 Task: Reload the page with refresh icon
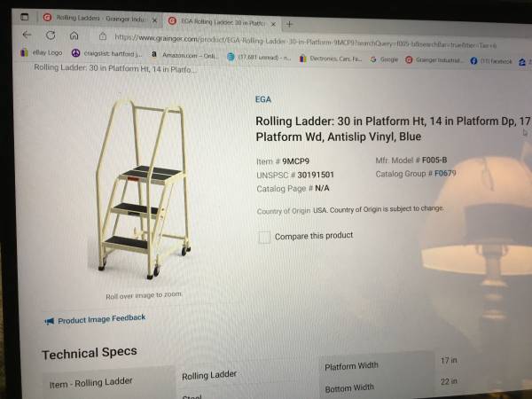tap(51, 35)
